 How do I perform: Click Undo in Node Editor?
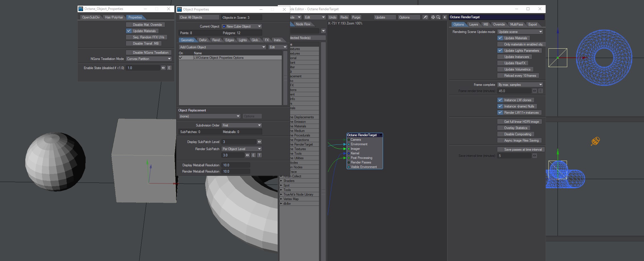click(x=332, y=17)
